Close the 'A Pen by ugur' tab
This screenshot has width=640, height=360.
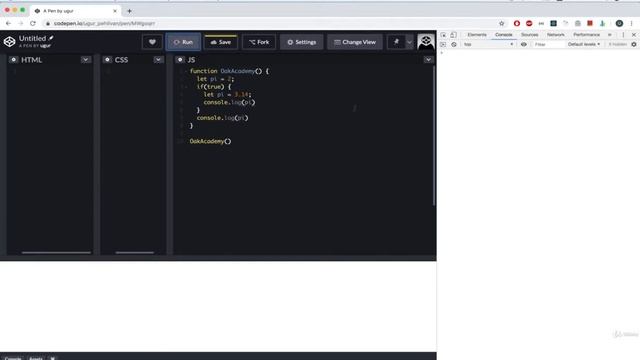pyautogui.click(x=115, y=11)
